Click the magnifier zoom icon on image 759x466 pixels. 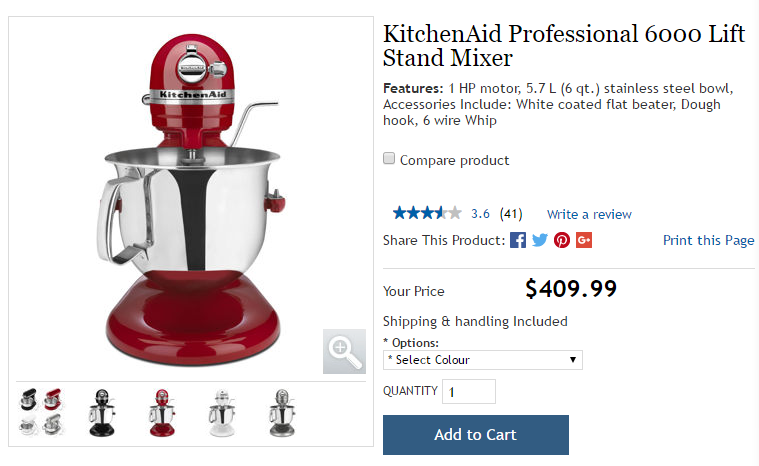click(344, 351)
